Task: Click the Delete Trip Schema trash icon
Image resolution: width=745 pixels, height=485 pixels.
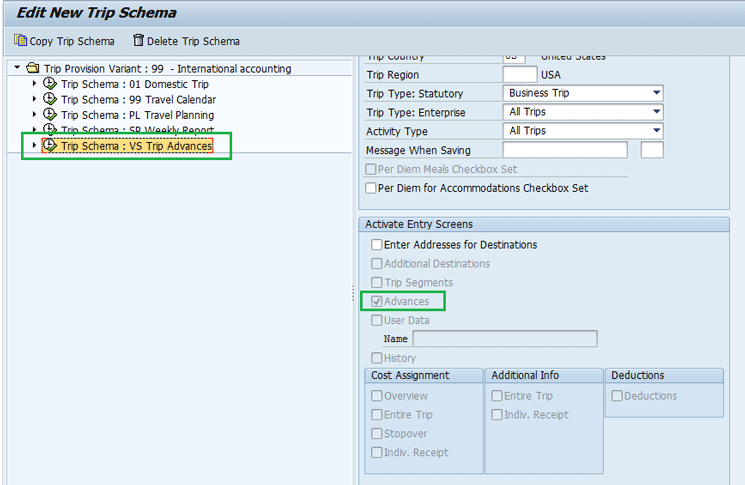Action: tap(138, 41)
